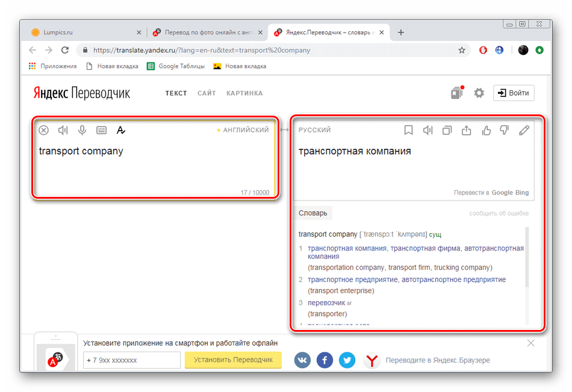Share the translation result

click(x=467, y=130)
